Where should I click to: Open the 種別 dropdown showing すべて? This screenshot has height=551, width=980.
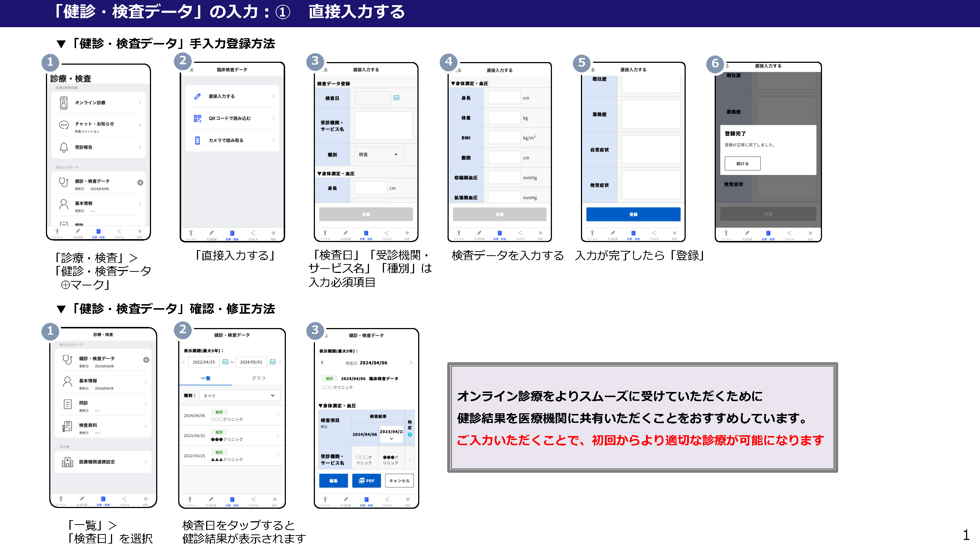coord(240,396)
